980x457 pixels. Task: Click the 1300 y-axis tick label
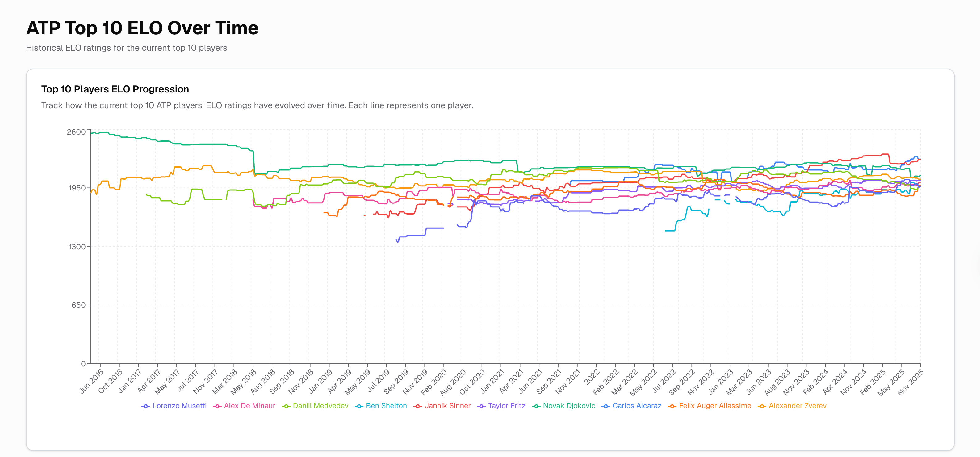(77, 247)
